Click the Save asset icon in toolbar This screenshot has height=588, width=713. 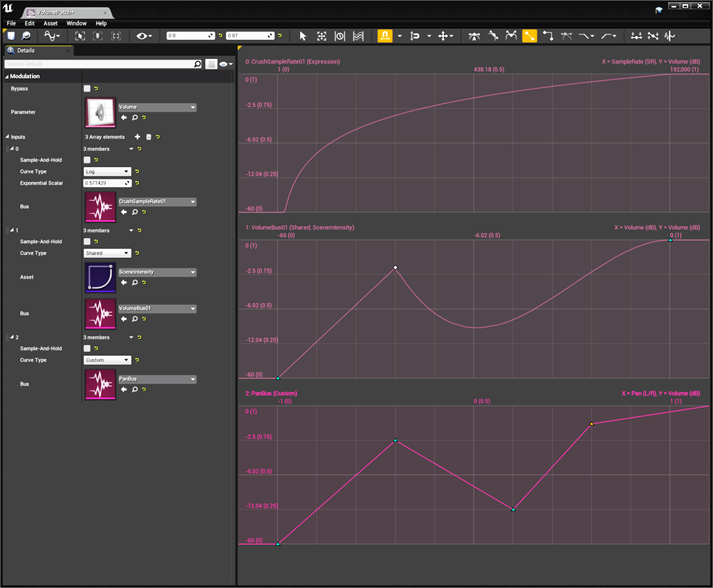(11, 36)
